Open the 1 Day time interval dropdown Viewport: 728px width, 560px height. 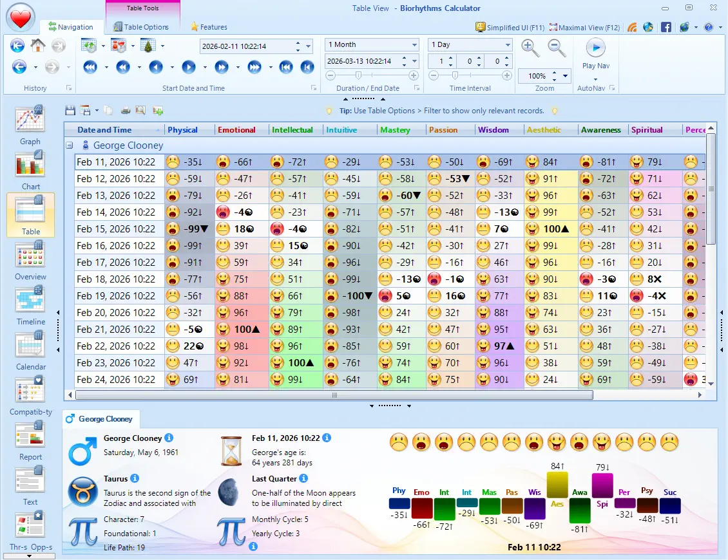506,44
